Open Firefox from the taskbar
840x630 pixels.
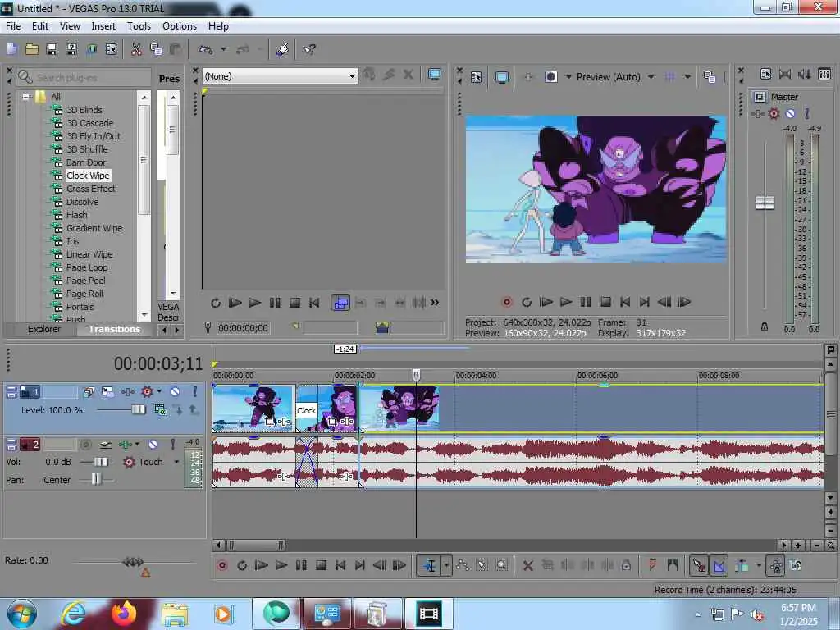tap(124, 614)
